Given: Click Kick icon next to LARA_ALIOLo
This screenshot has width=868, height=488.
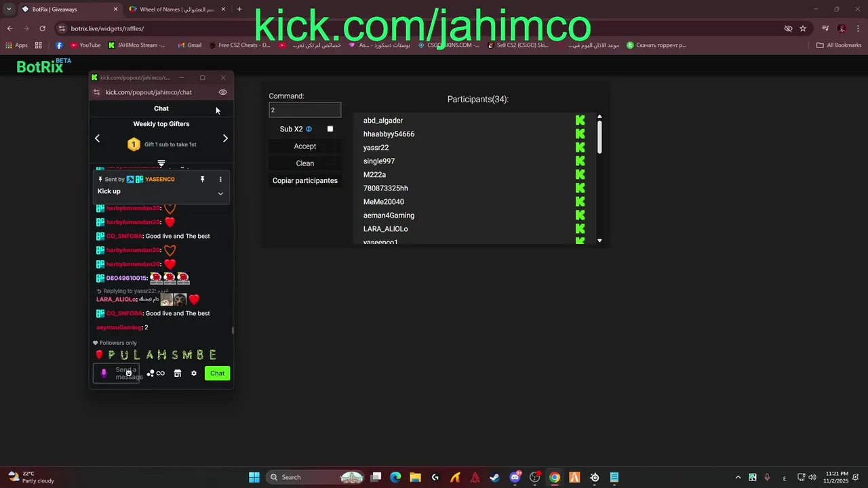Looking at the screenshot, I should click(x=580, y=229).
